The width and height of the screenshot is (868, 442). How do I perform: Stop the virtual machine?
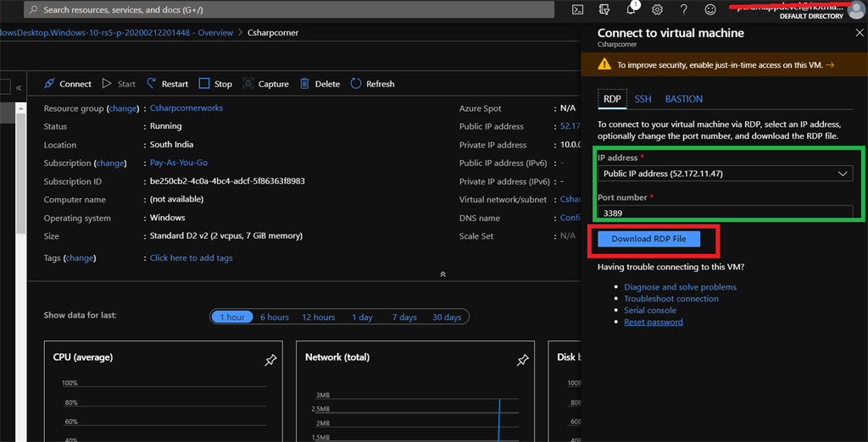(215, 84)
